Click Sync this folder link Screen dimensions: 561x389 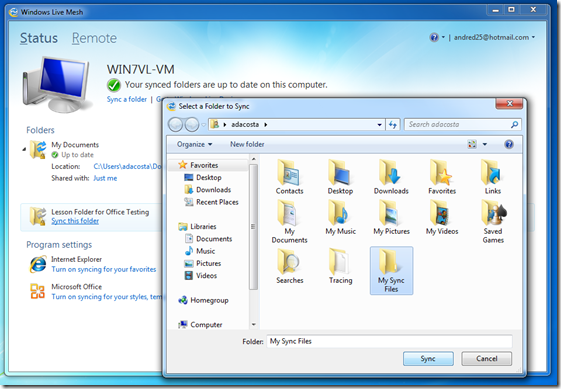tap(75, 221)
